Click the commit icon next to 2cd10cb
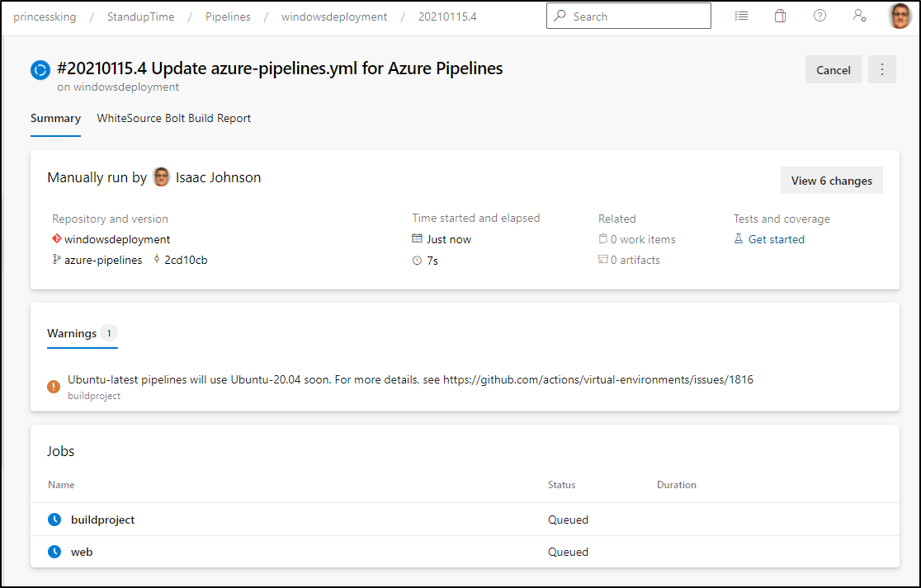921x588 pixels. 157,259
